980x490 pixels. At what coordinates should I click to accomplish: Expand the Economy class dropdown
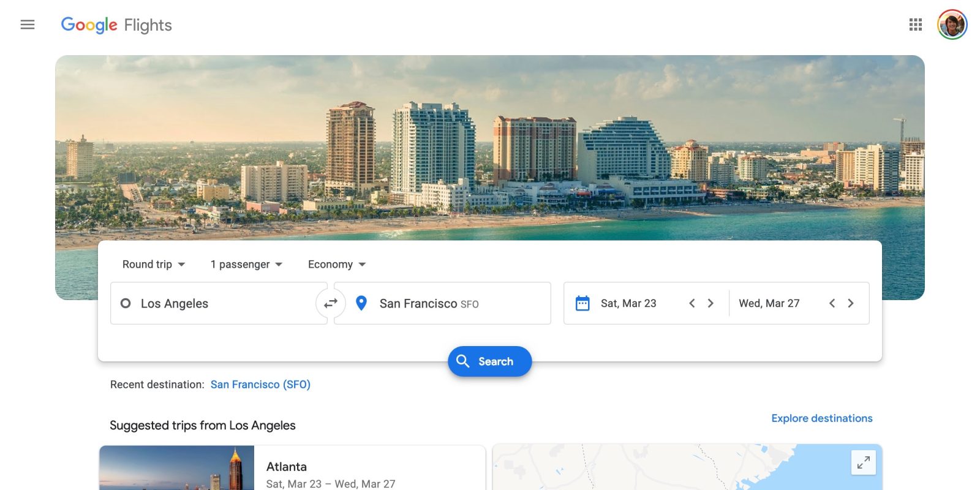tap(336, 265)
